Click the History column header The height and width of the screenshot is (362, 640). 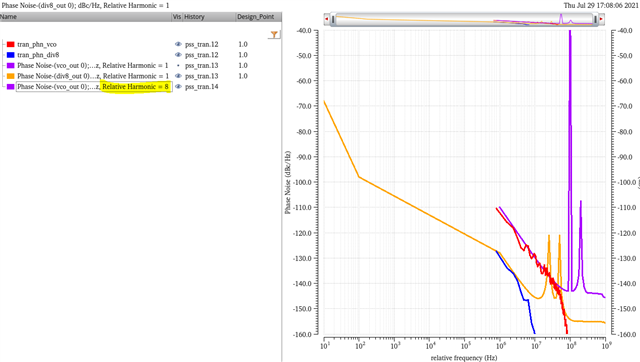[209, 17]
